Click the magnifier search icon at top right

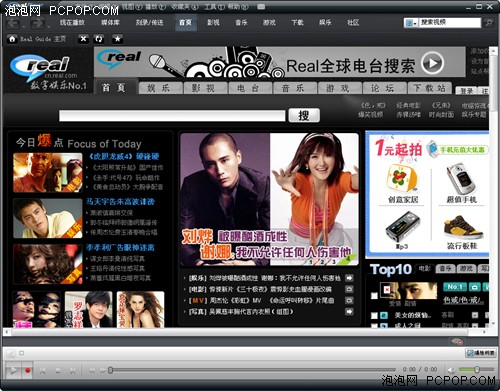489,23
